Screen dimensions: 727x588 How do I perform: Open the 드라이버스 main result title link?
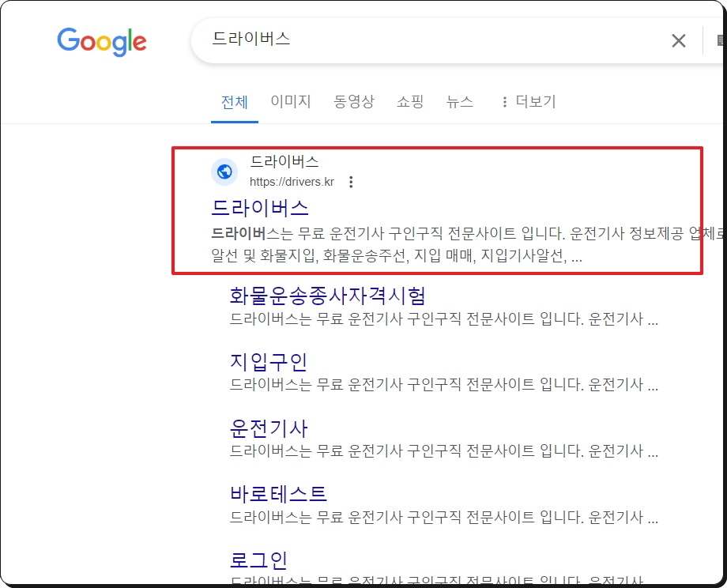coord(260,208)
